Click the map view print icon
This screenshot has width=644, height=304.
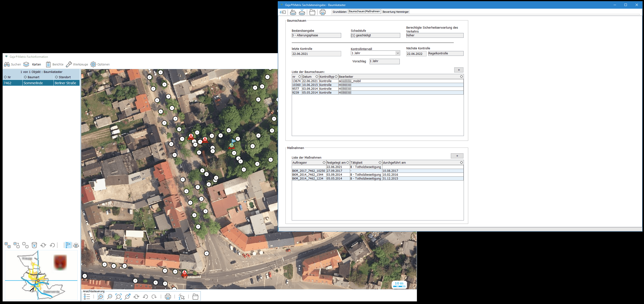pyautogui.click(x=168, y=297)
